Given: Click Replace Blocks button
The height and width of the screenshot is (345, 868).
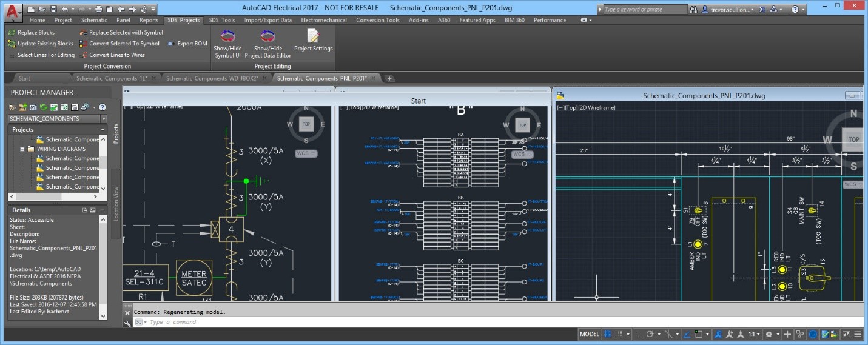Looking at the screenshot, I should [x=35, y=33].
